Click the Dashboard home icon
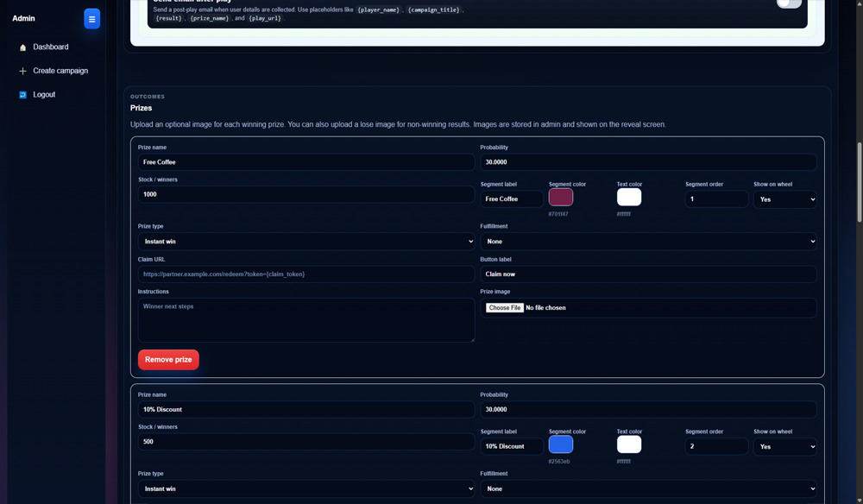The image size is (863, 504). coord(22,47)
